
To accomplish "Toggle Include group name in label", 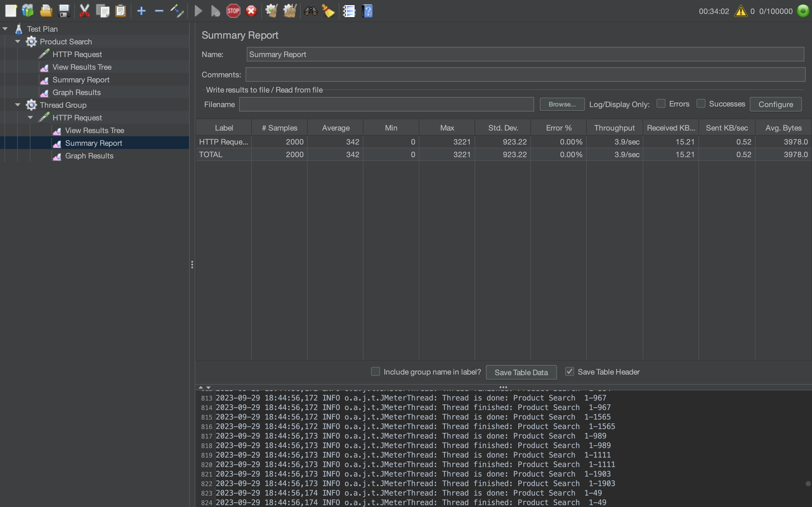I will (376, 371).
